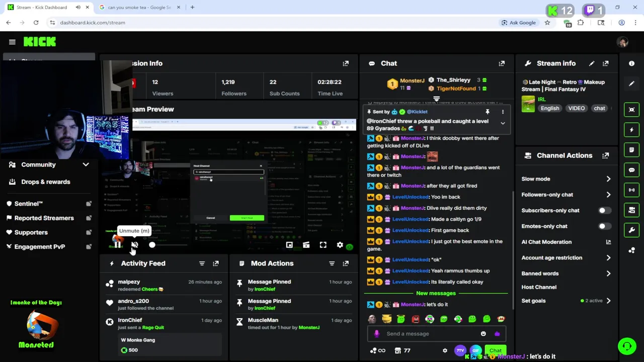The width and height of the screenshot is (644, 362).
Task: Pop out the Mod Actions panel
Action: pos(346,263)
